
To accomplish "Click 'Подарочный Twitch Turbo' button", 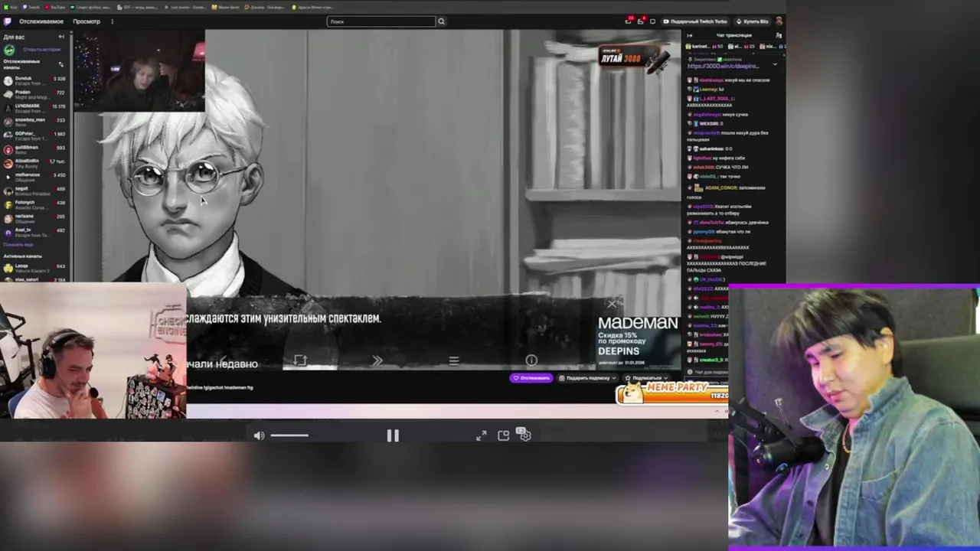I will (694, 21).
